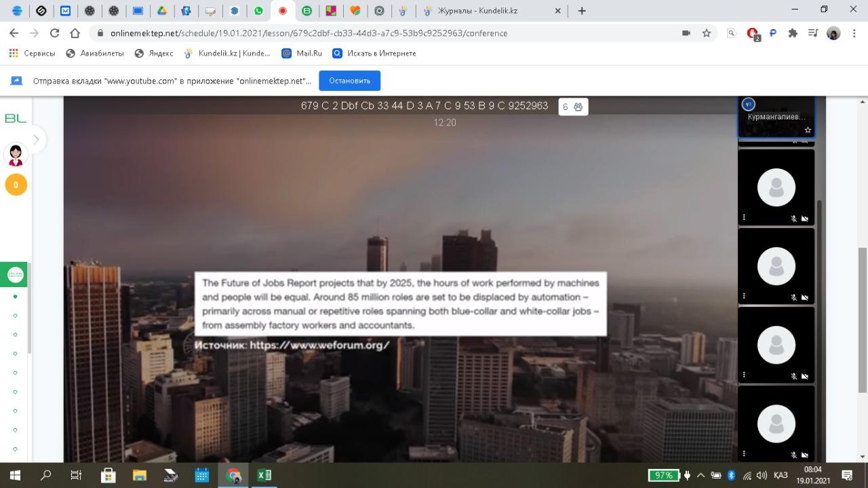The width and height of the screenshot is (868, 488).
Task: Star the Курмангалиев participant tile
Action: pyautogui.click(x=807, y=130)
